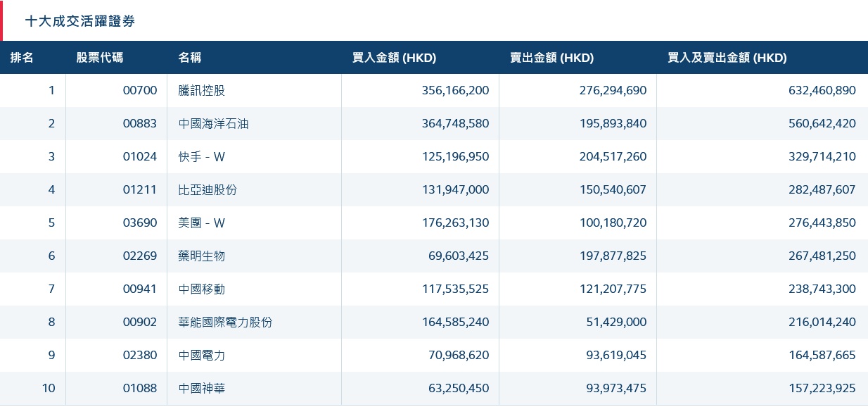This screenshot has height=407, width=868.
Task: Click the 名稱 column header
Action: pyautogui.click(x=190, y=58)
